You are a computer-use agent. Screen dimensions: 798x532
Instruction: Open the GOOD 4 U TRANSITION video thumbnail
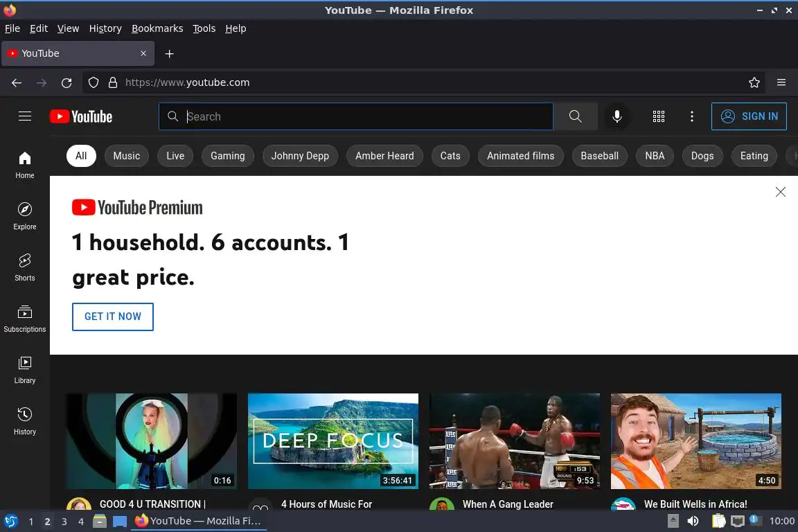click(x=151, y=441)
